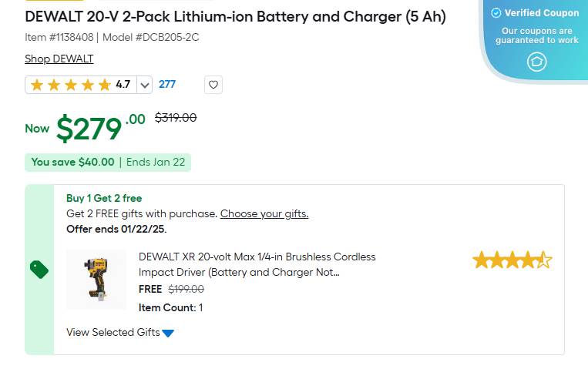
Task: Click the DEWALT 20-V battery product title
Action: [x=235, y=16]
